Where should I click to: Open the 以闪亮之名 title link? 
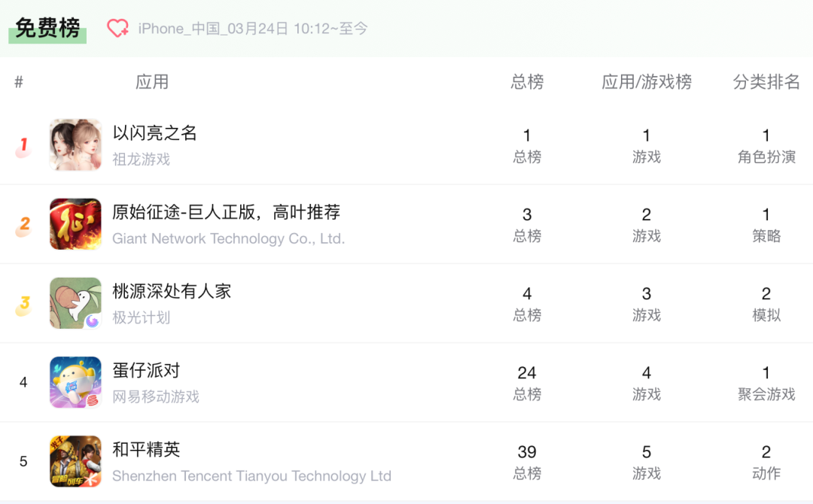pyautogui.click(x=154, y=133)
